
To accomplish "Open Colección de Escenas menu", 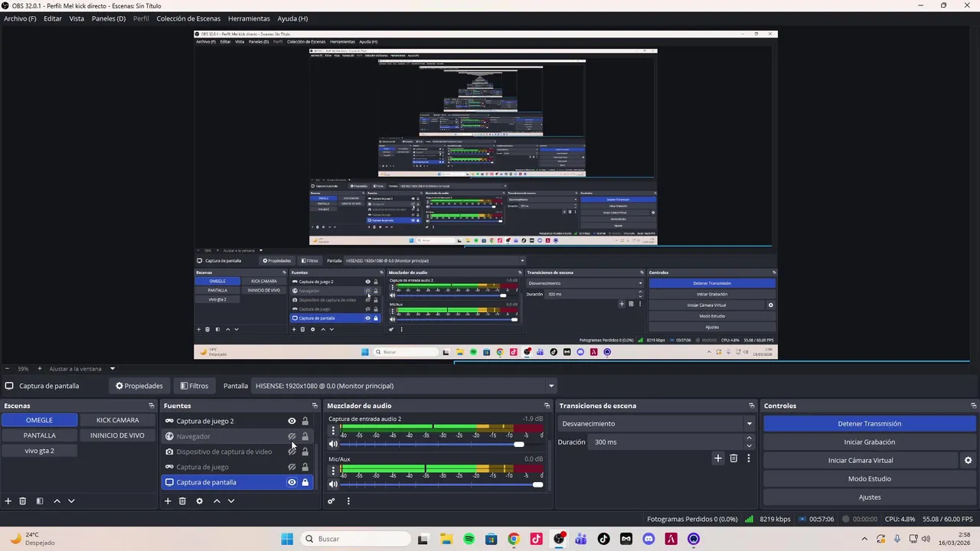I will pyautogui.click(x=188, y=18).
